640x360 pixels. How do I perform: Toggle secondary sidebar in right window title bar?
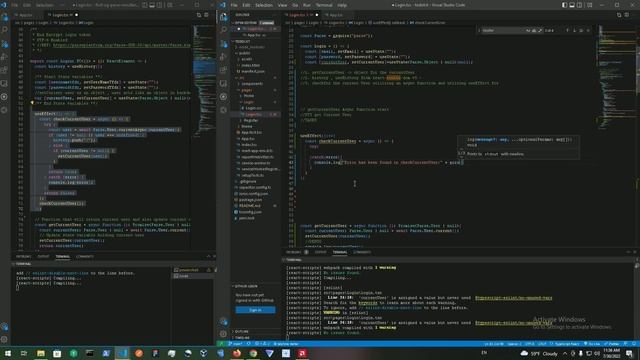point(580,5)
